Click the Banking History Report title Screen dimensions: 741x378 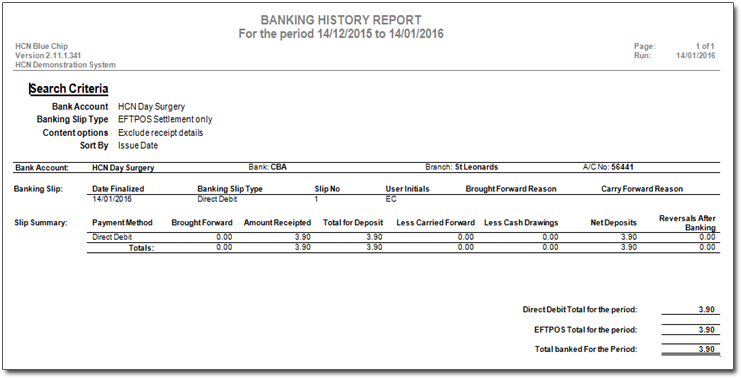(x=341, y=20)
